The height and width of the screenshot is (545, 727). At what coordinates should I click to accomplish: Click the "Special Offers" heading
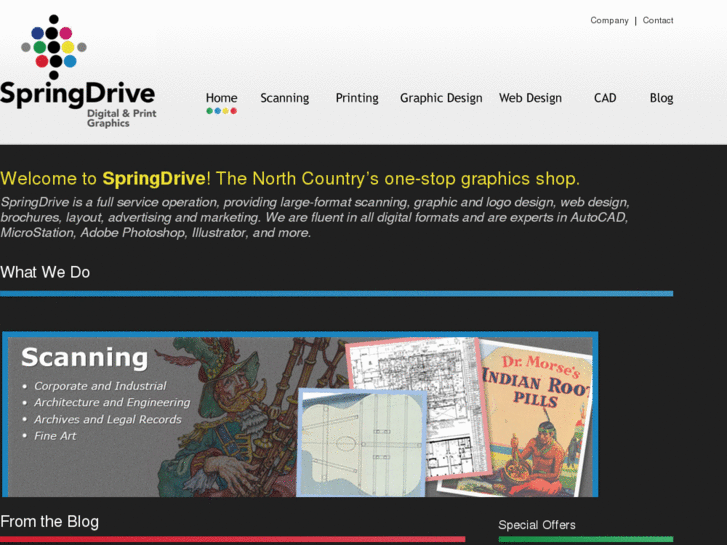(537, 525)
